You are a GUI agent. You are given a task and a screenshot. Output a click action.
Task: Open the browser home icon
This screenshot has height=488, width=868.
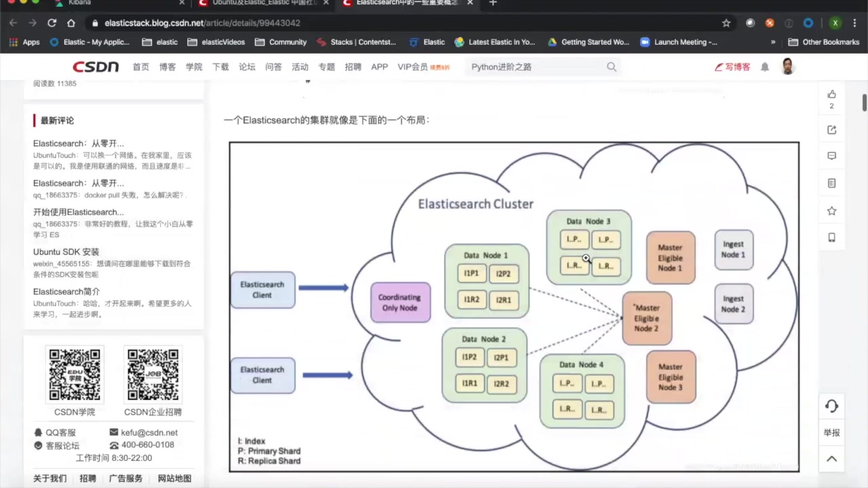pos(71,23)
